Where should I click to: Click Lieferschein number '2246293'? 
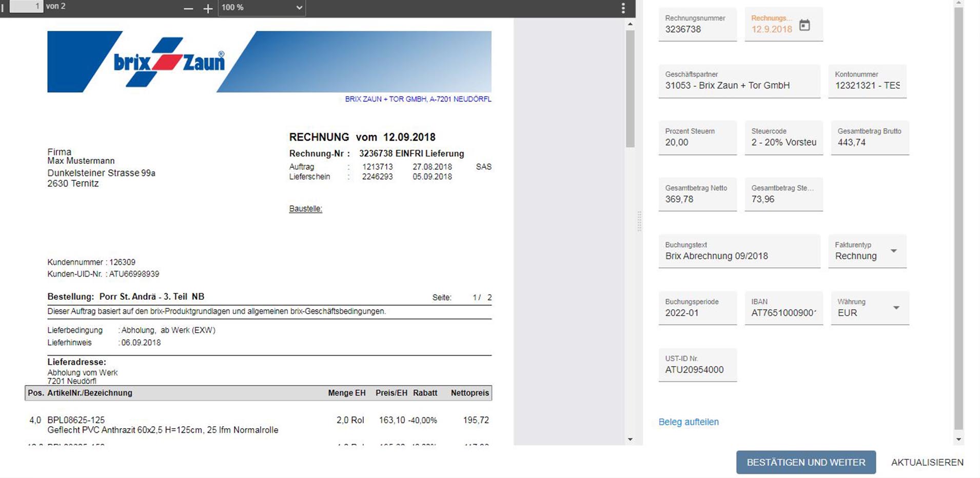(x=378, y=177)
